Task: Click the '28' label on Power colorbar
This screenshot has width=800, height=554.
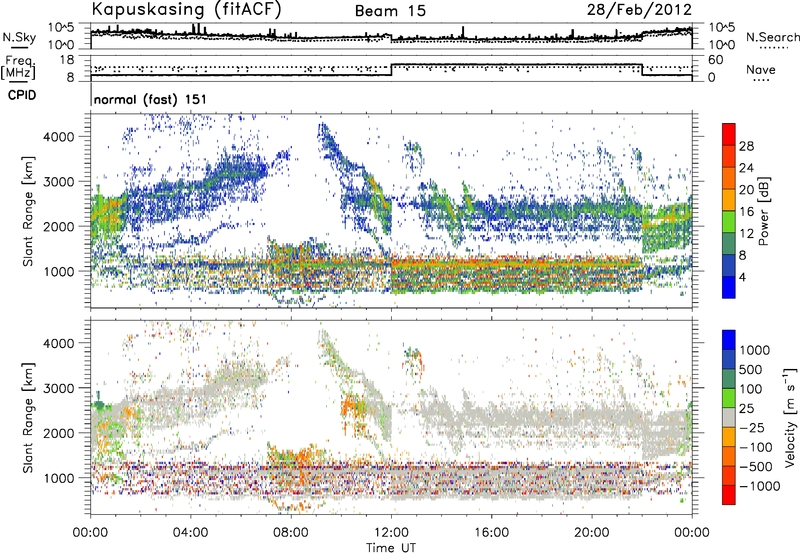Action: point(746,146)
